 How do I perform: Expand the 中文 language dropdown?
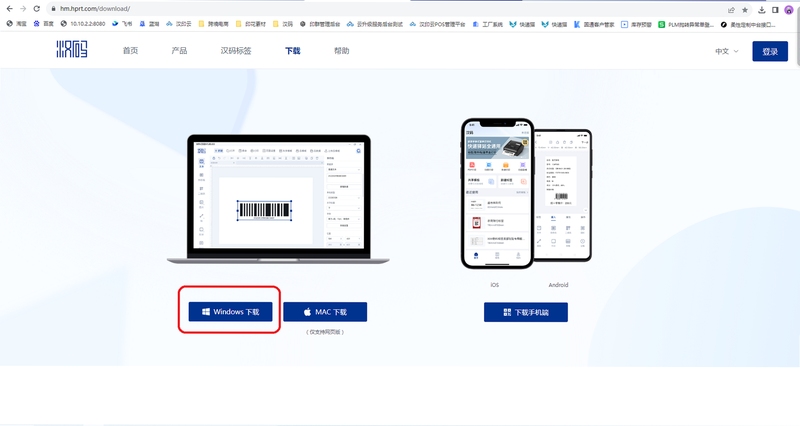pos(727,51)
